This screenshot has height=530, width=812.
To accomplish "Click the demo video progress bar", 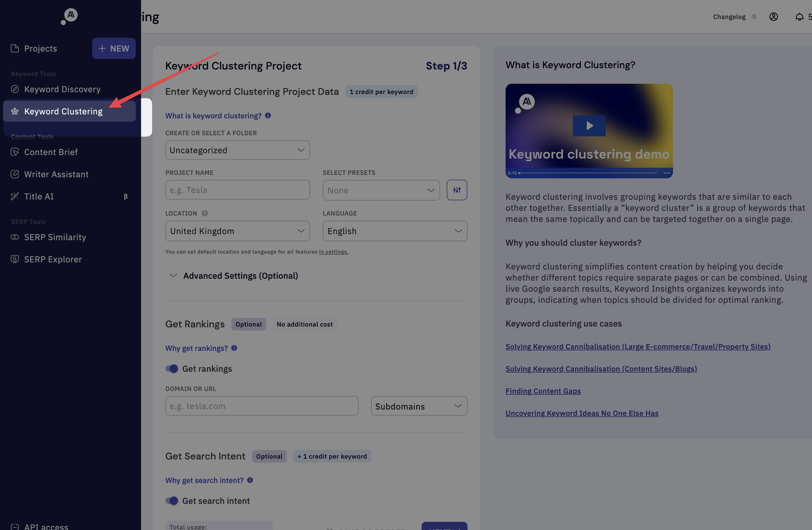I will [x=589, y=173].
